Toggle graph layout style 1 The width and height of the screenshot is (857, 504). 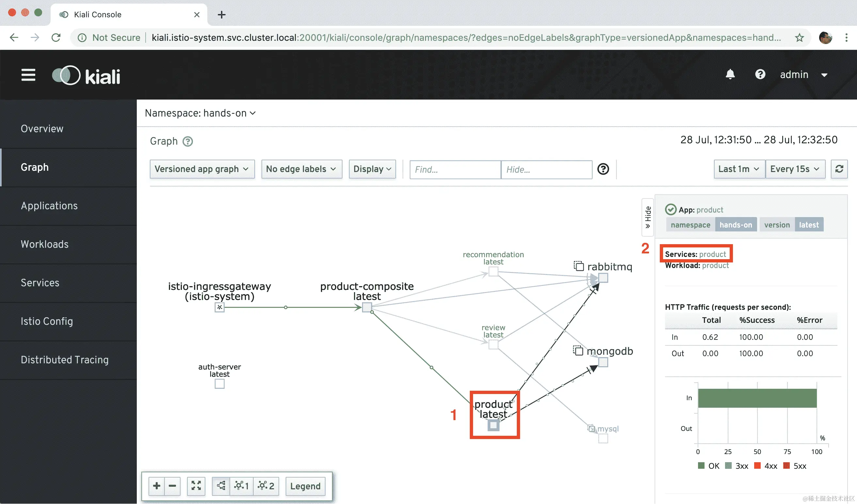242,486
